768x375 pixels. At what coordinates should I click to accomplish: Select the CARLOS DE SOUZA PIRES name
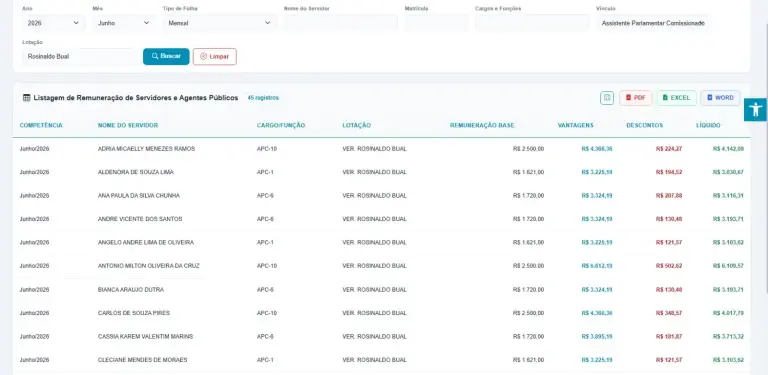click(134, 313)
